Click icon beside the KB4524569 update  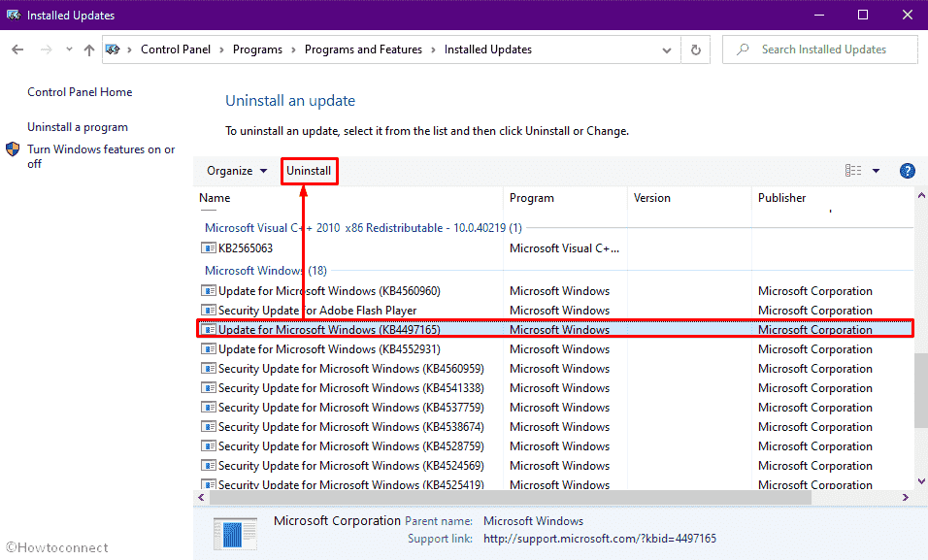tap(209, 466)
